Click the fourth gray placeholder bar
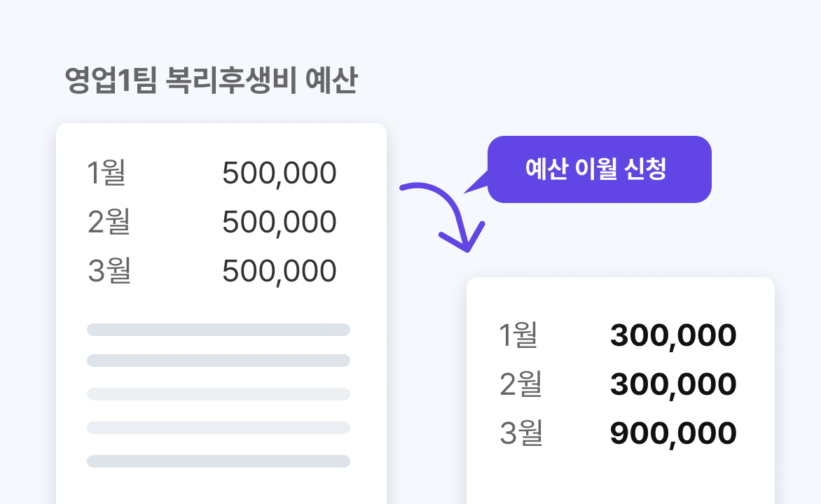Viewport: 821px width, 504px height. pyautogui.click(x=219, y=428)
